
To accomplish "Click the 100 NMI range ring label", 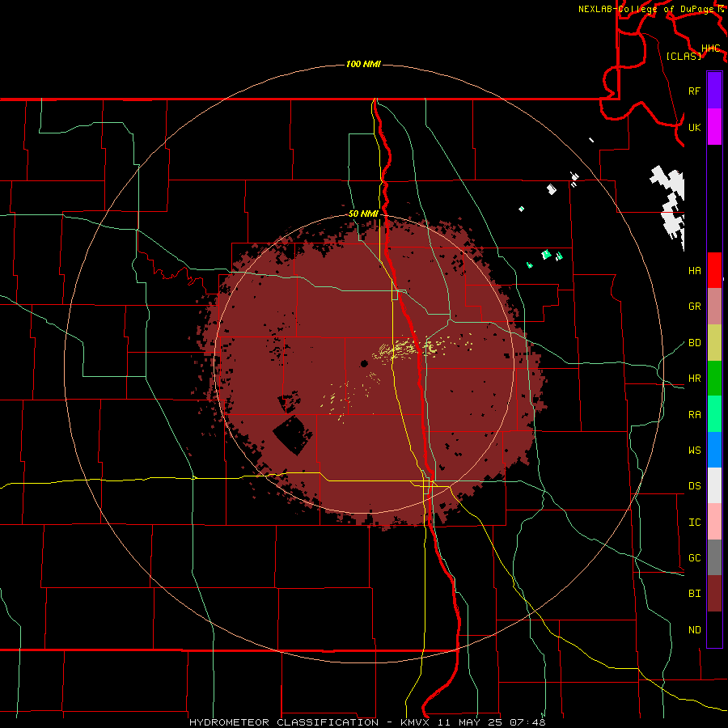I will point(363,64).
